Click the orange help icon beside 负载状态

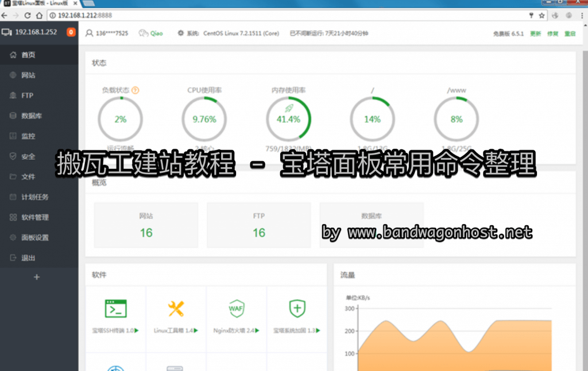click(136, 90)
